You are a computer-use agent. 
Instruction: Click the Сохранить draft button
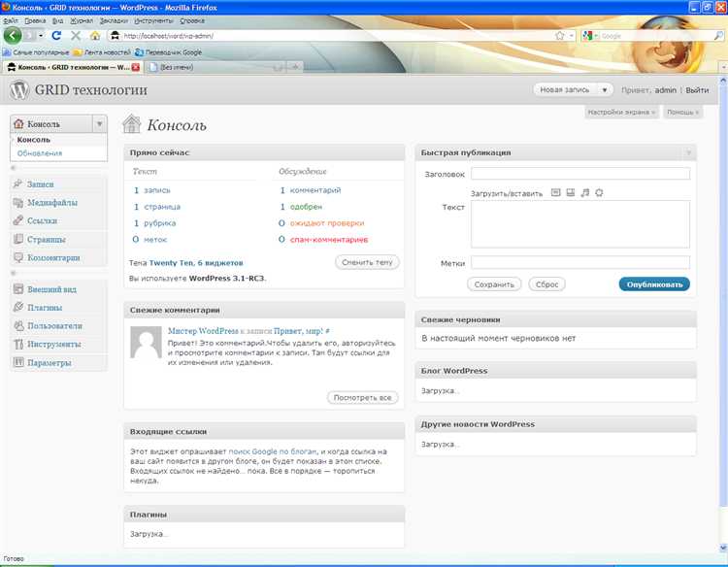coord(494,284)
